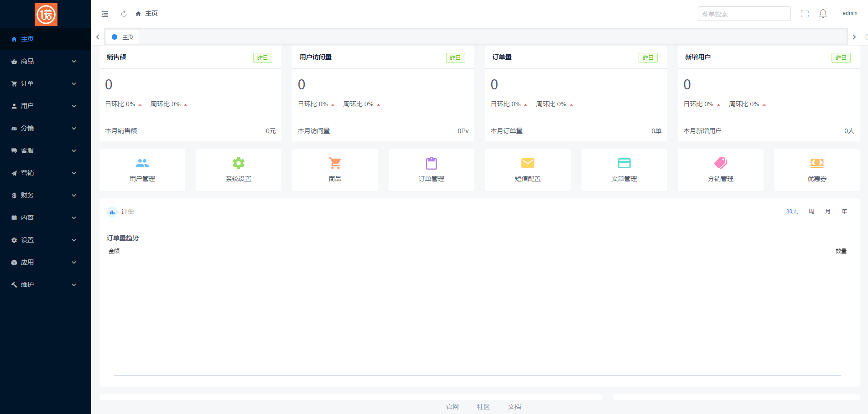Image resolution: width=868 pixels, height=414 pixels.
Task: Click the page refresh icon
Action: (123, 14)
